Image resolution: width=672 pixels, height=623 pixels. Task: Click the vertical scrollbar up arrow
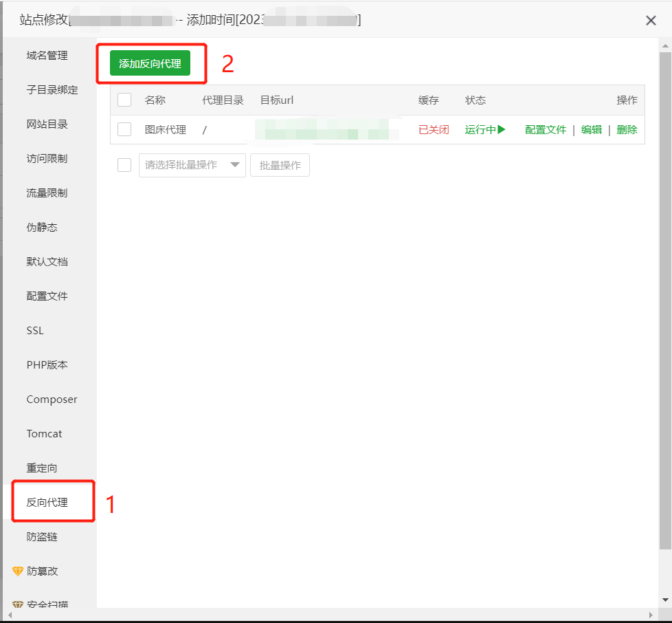coord(664,45)
